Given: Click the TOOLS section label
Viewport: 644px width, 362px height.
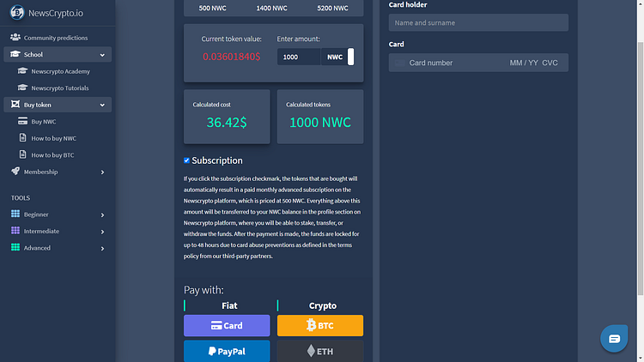Looking at the screenshot, I should 21,198.
